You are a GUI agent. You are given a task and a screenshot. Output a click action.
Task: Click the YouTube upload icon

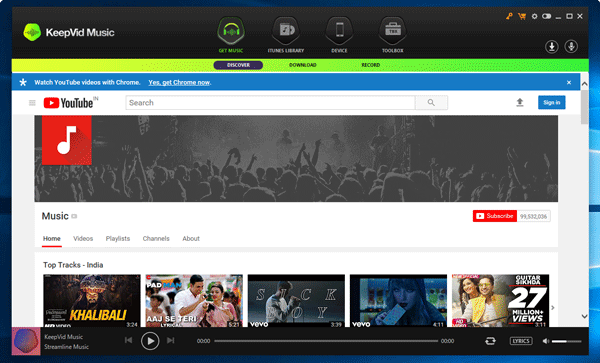[520, 102]
